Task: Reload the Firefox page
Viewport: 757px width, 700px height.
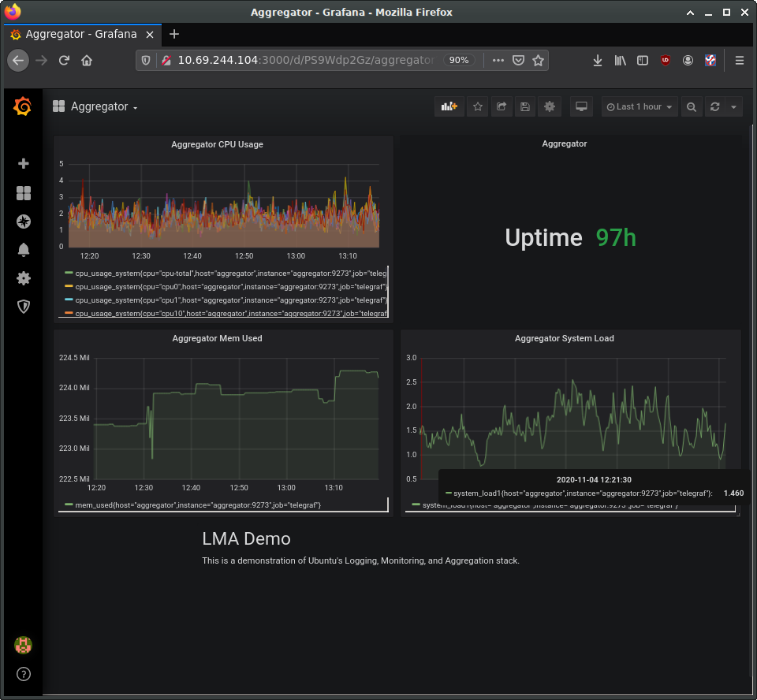Action: [64, 61]
